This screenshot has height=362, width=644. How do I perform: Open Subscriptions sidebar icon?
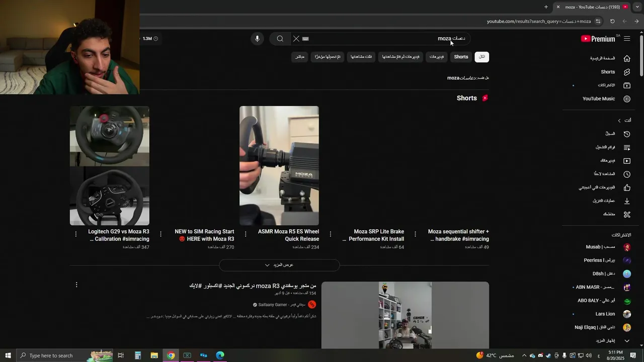coord(627,85)
